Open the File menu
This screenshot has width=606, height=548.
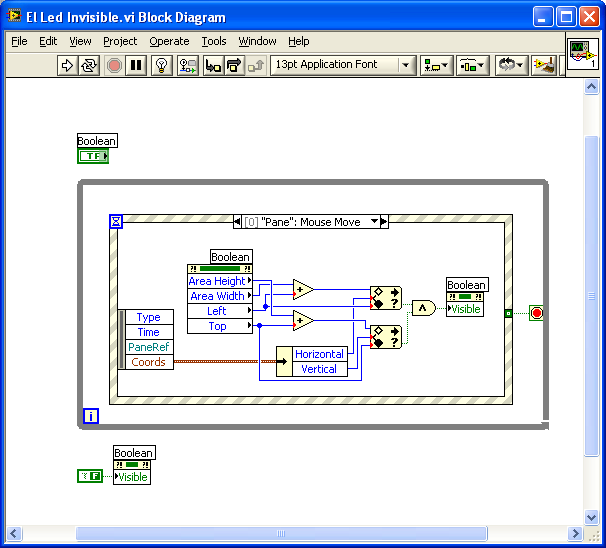click(x=19, y=41)
